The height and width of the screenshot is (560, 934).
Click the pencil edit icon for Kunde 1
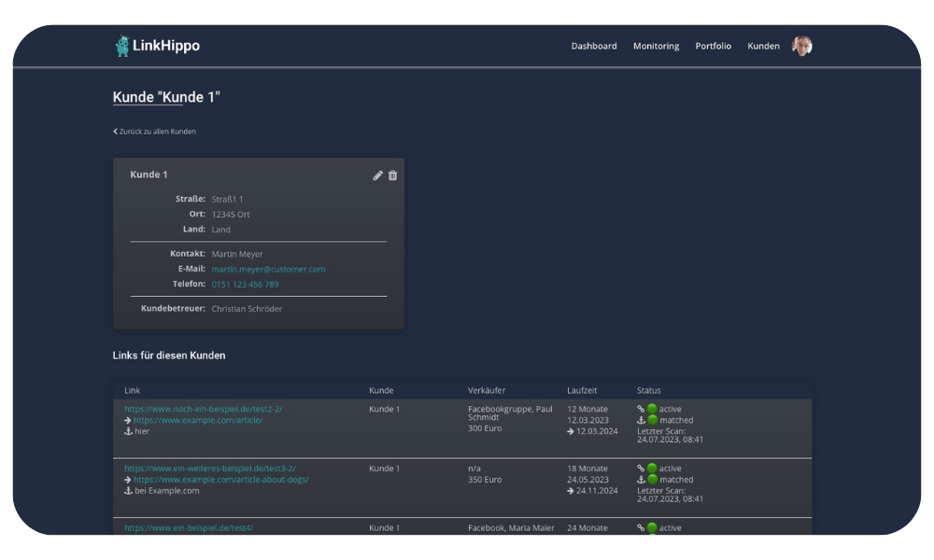coord(377,175)
